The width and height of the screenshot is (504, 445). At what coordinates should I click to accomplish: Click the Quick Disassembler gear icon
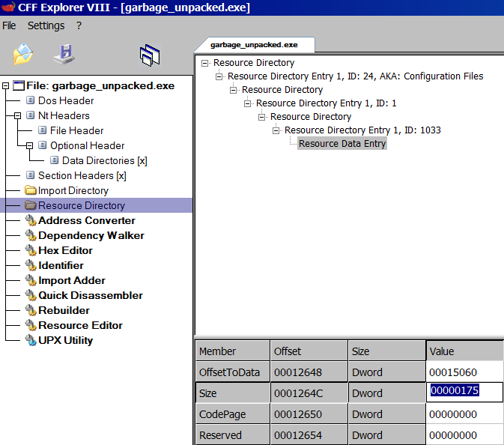point(31,295)
